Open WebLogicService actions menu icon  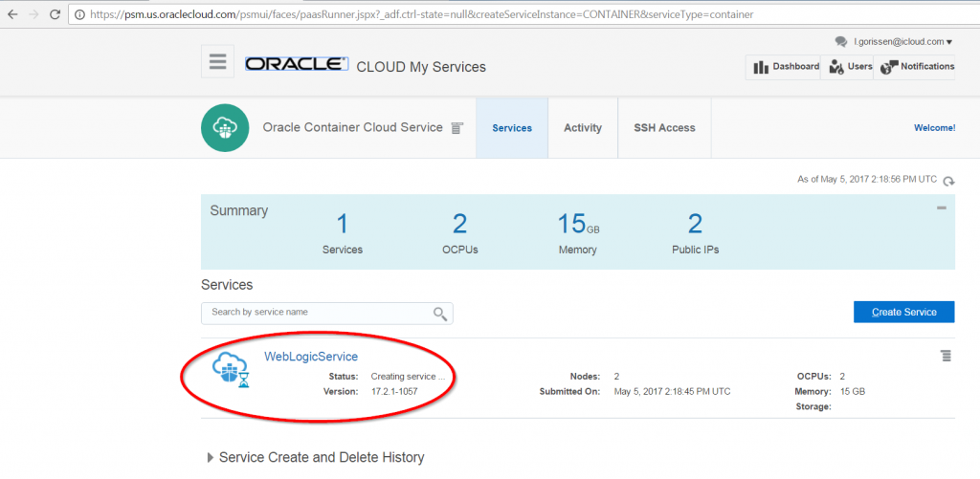tap(946, 356)
